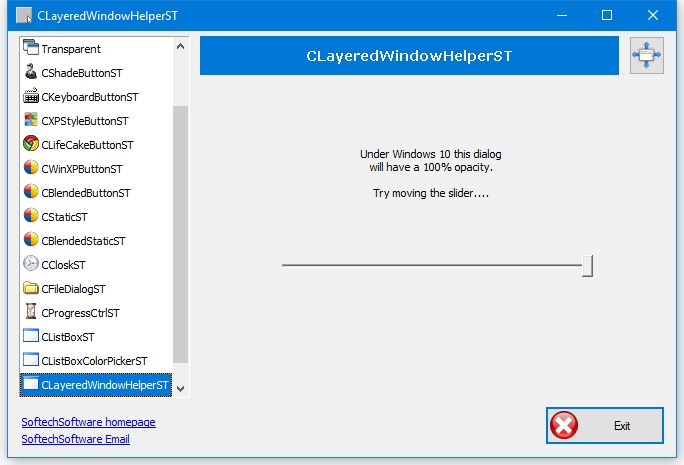684x465 pixels.
Task: Click the CWinXPButtonST colored ball icon
Action: (31, 168)
